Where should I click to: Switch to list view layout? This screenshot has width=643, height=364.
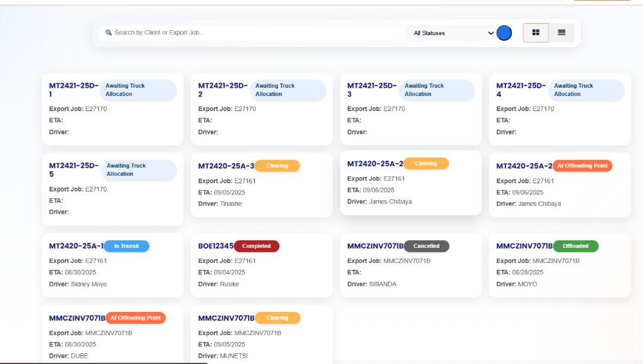point(562,32)
